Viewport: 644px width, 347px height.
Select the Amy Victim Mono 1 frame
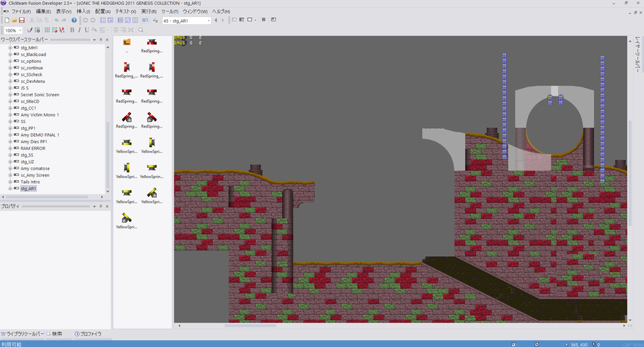tap(39, 115)
